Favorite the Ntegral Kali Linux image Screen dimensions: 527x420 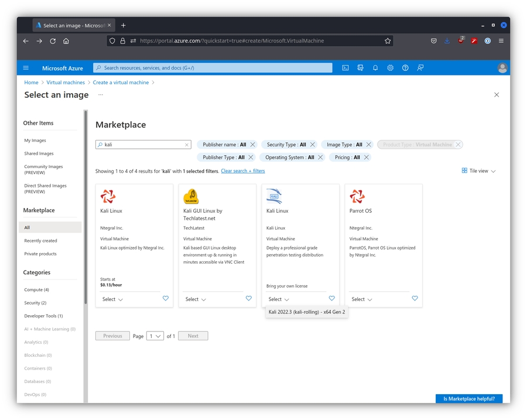coord(165,299)
